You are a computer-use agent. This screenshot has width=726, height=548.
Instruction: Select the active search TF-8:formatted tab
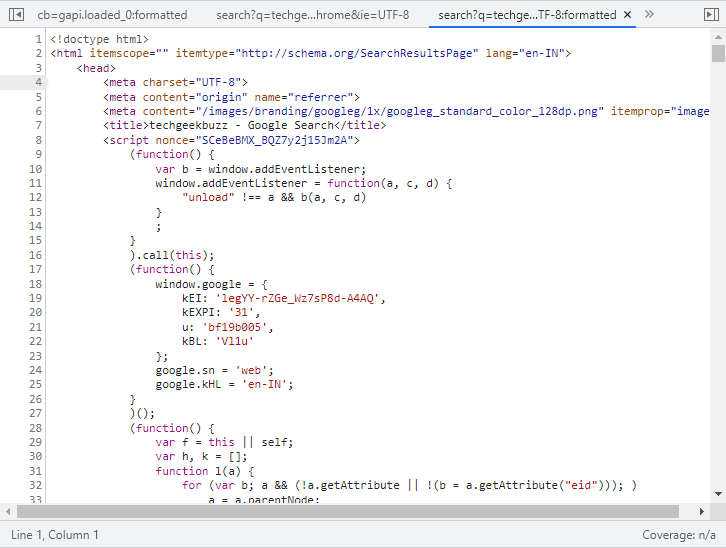click(x=527, y=15)
